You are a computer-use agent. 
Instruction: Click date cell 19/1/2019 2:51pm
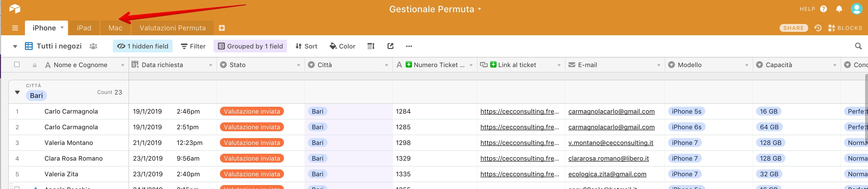tap(173, 127)
